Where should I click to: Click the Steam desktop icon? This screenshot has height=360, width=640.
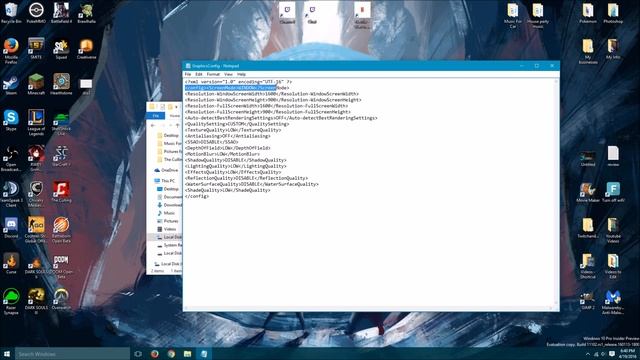coord(11,84)
